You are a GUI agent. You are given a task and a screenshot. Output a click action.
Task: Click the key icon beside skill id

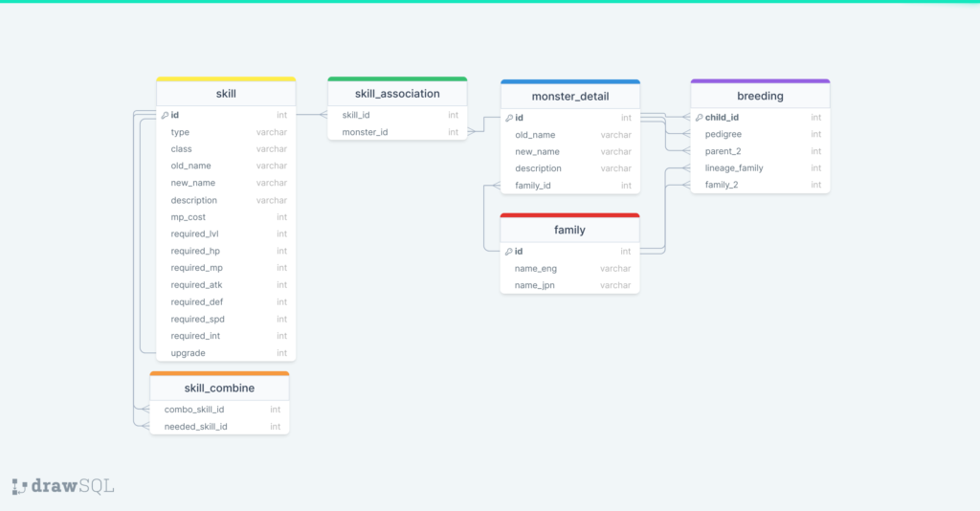(x=165, y=116)
